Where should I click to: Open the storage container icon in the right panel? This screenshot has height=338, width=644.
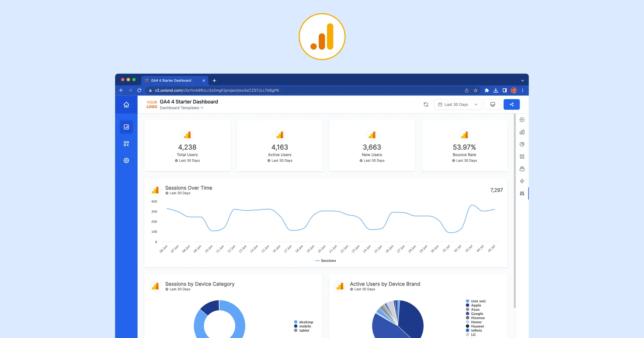tap(522, 169)
